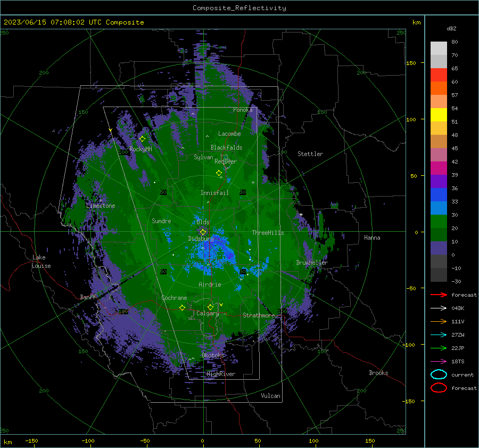Click the RockyMH label

pos(141,149)
